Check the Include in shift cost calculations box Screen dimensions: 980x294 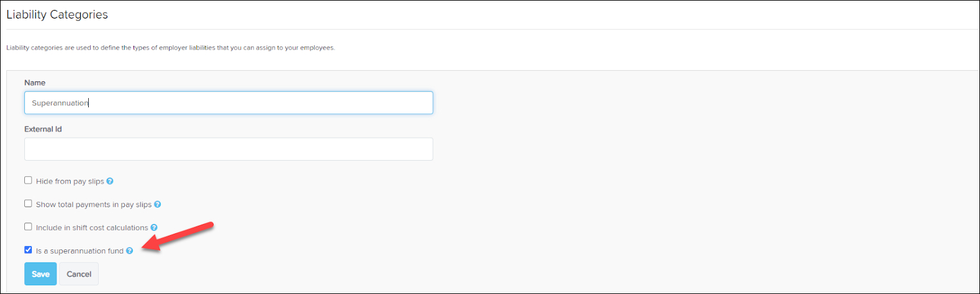tap(28, 227)
